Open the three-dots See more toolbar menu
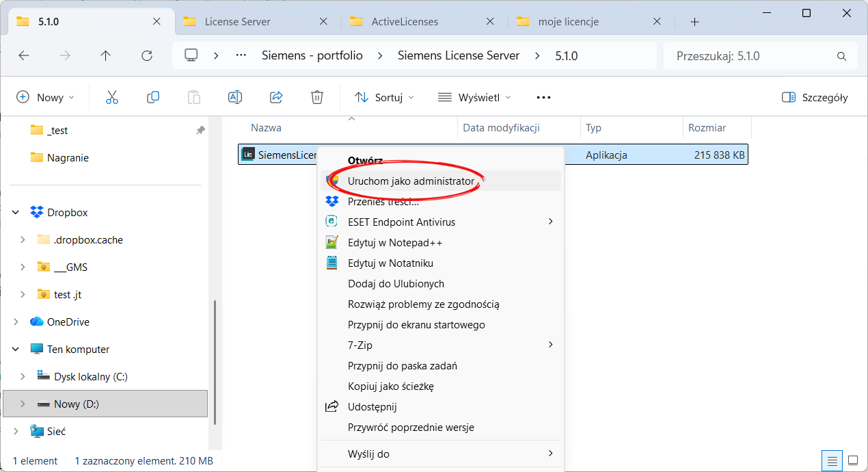This screenshot has height=472, width=868. 543,97
